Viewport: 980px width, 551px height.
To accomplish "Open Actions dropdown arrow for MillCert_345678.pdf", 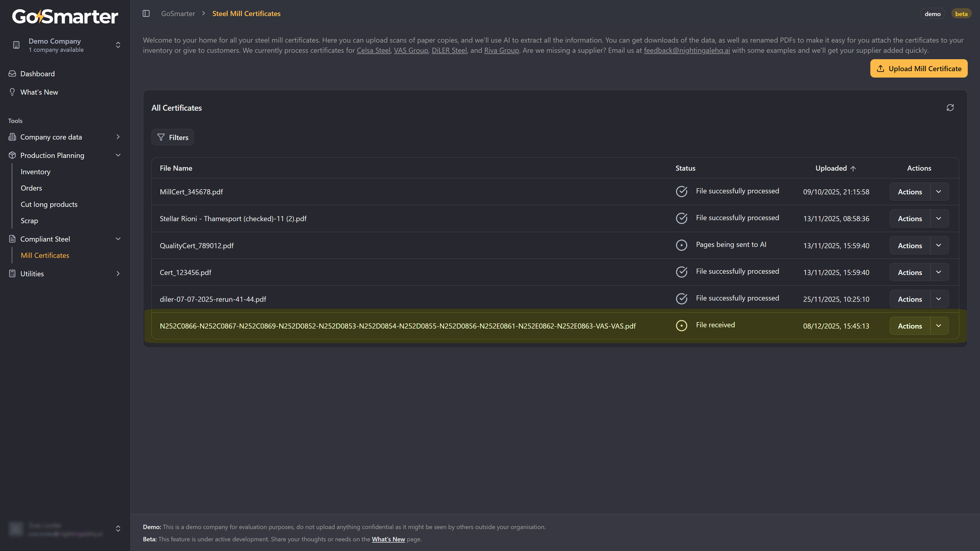I will point(939,192).
